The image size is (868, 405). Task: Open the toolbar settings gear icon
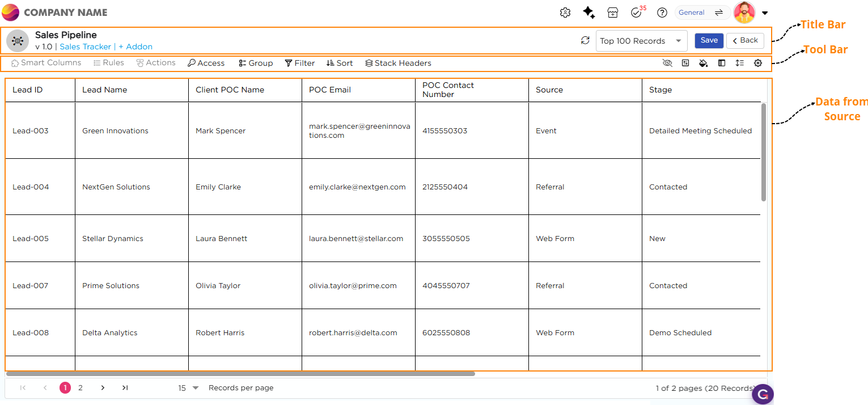758,63
